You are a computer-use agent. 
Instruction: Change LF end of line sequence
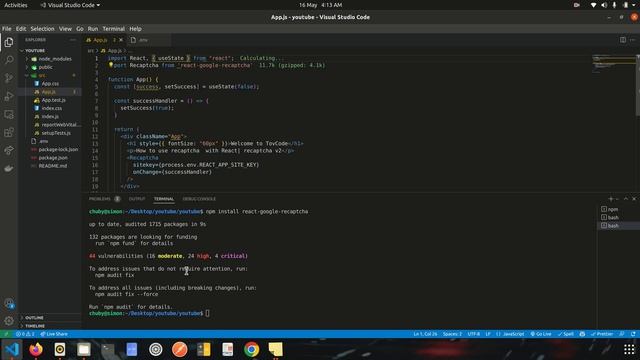pos(488,334)
